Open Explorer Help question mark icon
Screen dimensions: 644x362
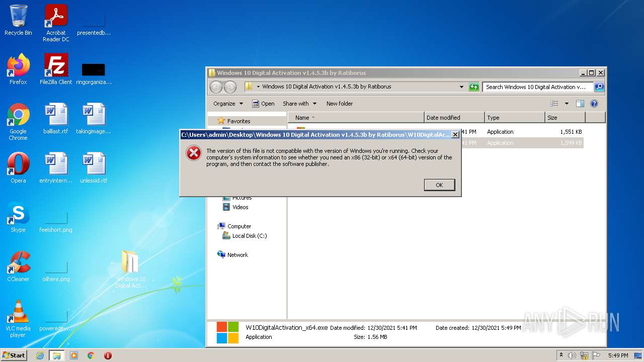[x=594, y=104]
